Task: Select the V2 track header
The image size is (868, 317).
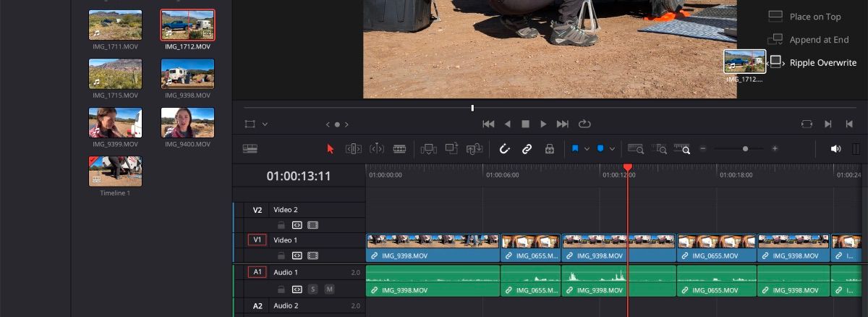Action: [257, 210]
